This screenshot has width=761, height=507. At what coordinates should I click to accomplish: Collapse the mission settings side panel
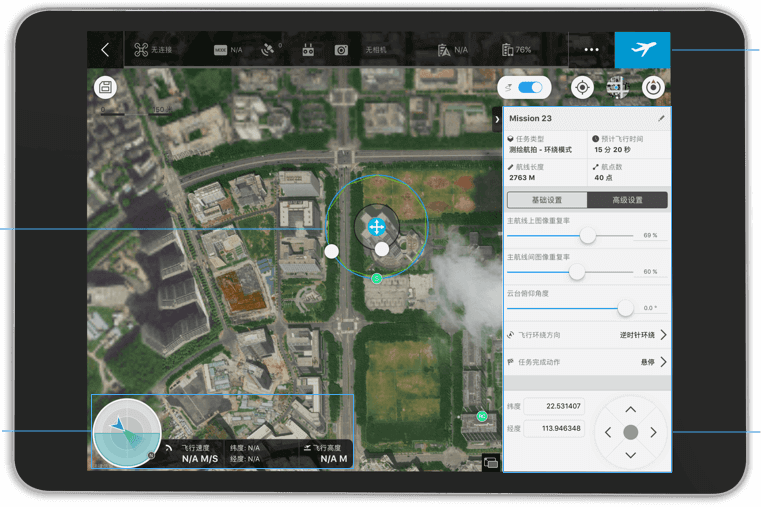[x=497, y=119]
